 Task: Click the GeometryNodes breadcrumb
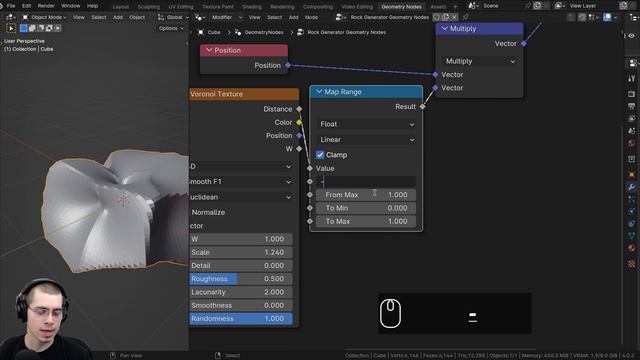(x=264, y=32)
